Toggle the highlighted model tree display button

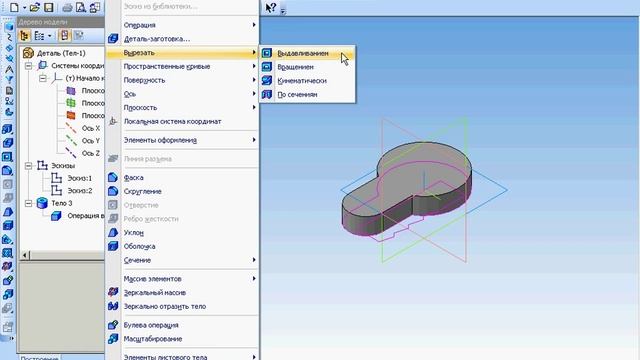click(64, 36)
